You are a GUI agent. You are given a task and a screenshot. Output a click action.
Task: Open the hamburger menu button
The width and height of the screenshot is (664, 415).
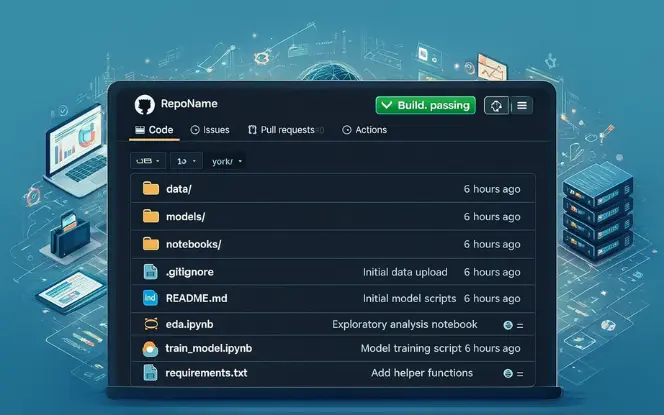pyautogui.click(x=522, y=105)
